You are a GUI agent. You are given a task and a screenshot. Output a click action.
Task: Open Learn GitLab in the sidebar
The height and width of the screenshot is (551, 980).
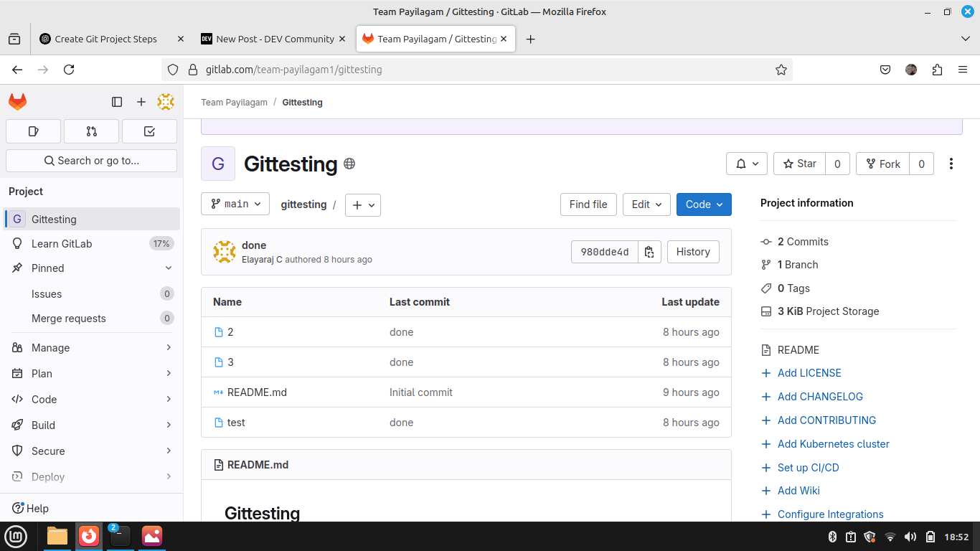click(x=92, y=244)
